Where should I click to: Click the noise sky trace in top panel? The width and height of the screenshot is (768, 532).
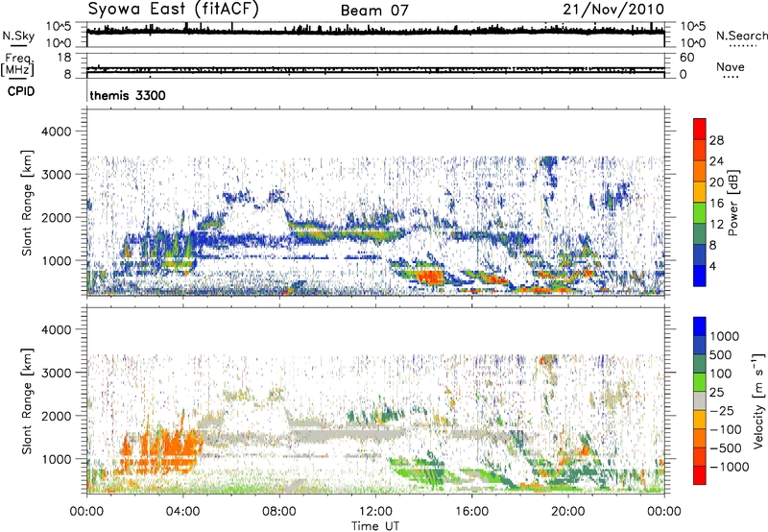pyautogui.click(x=375, y=31)
